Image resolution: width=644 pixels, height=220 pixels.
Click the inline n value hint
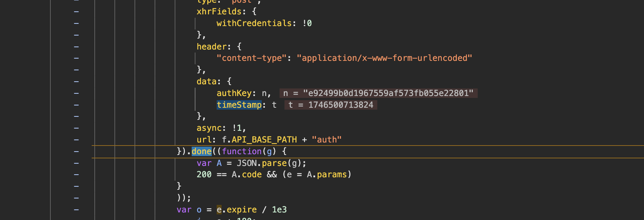pyautogui.click(x=378, y=93)
